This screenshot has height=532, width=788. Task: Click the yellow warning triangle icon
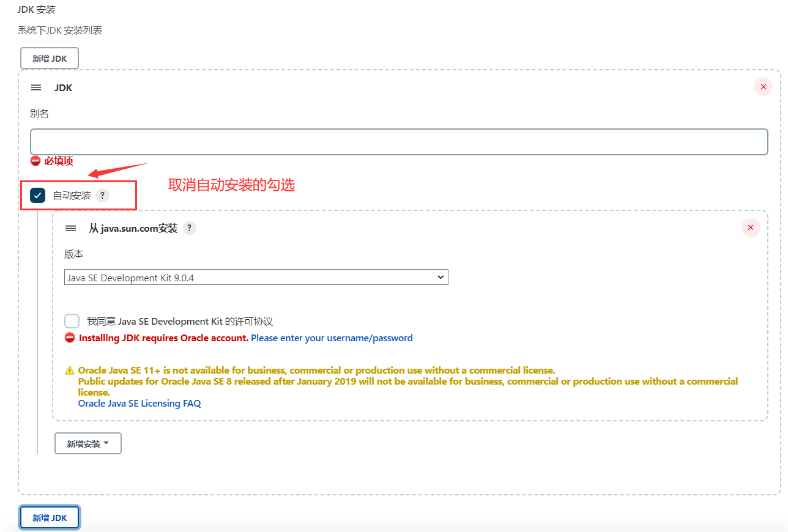point(70,371)
